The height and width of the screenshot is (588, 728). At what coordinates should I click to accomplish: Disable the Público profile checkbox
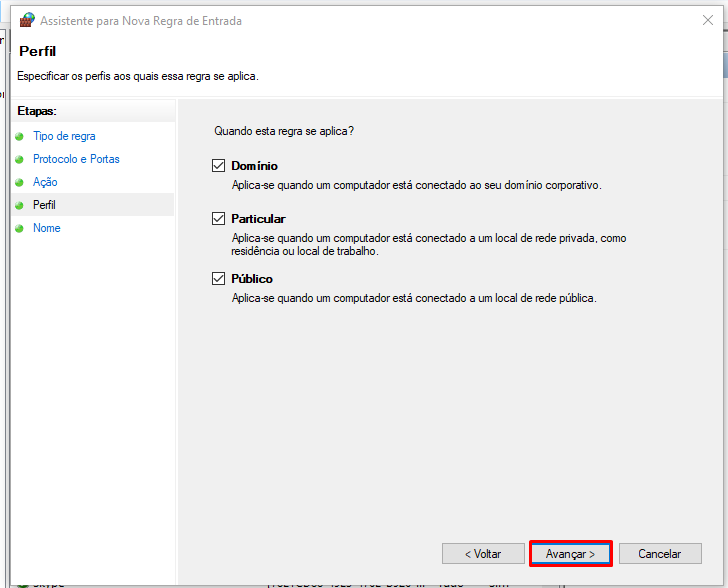pos(219,279)
